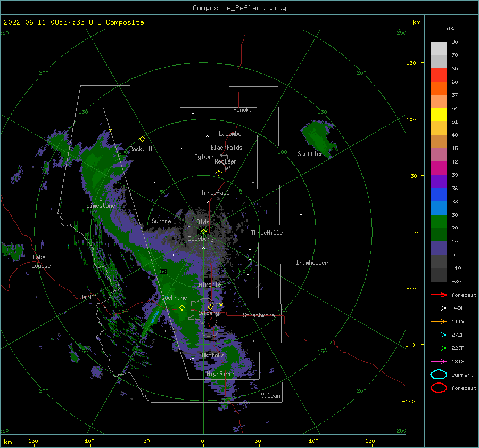Click the yellow diamond marker near RockyMH

(x=142, y=139)
